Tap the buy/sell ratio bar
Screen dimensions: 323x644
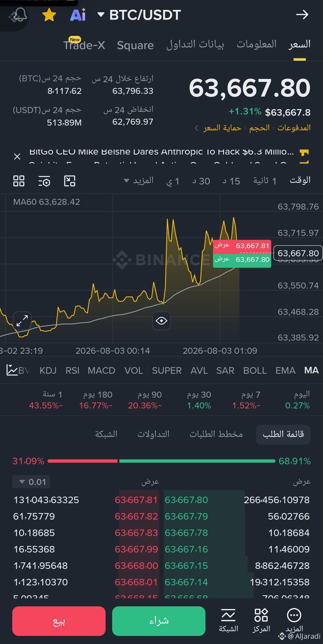(x=161, y=461)
